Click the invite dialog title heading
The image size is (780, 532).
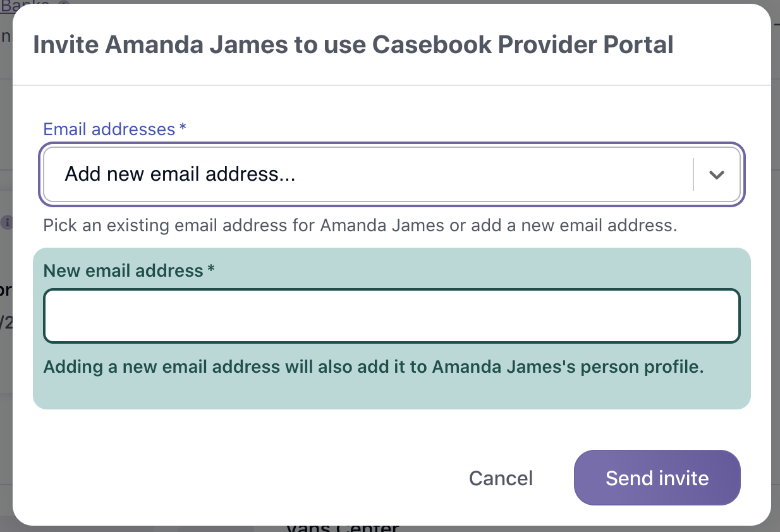pos(353,45)
